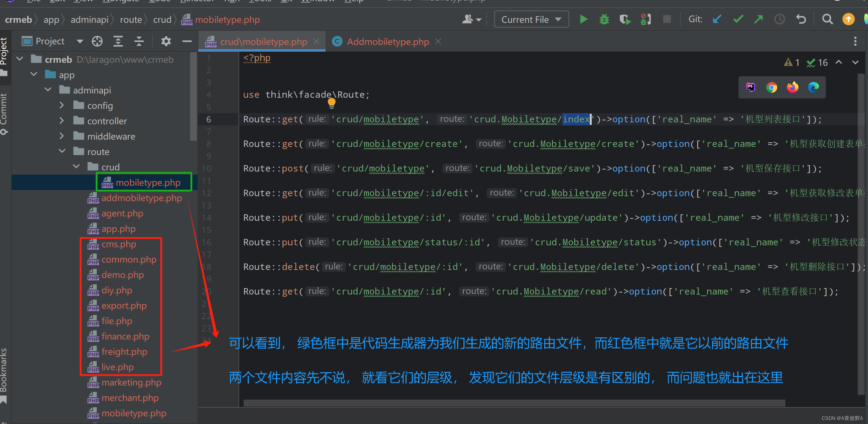Image resolution: width=868 pixels, height=424 pixels.
Task: Open finance.php route file
Action: click(x=123, y=336)
